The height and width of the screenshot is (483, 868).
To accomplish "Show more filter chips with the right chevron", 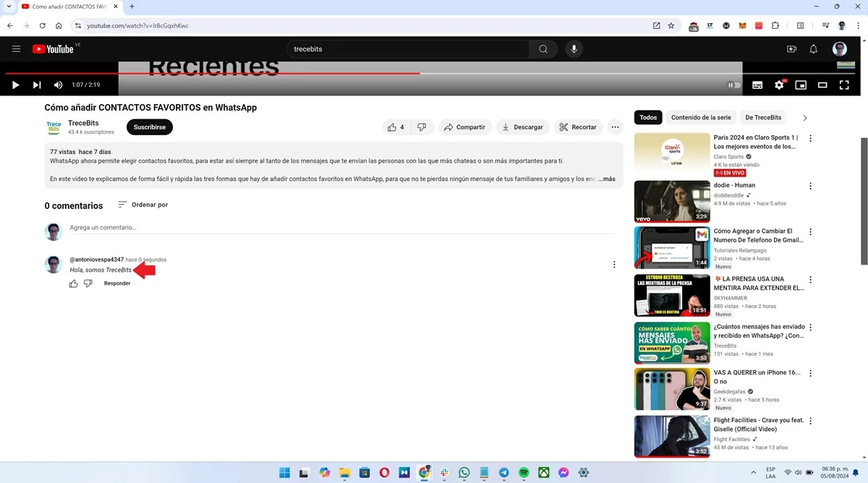I will [805, 117].
